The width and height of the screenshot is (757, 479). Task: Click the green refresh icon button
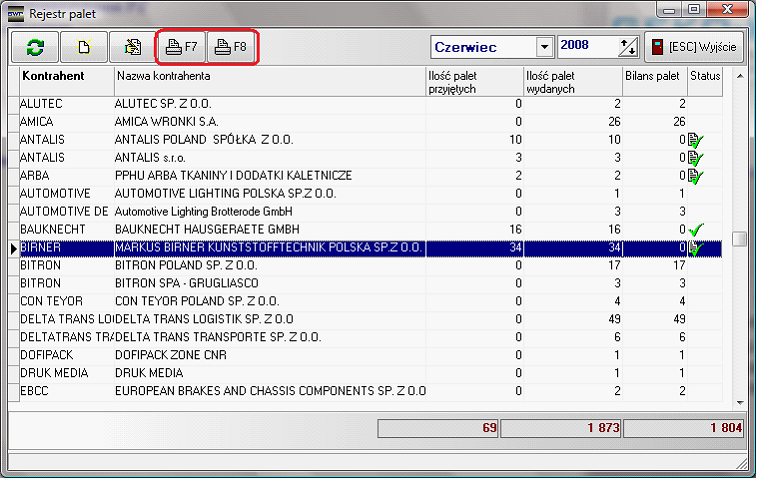coord(36,47)
